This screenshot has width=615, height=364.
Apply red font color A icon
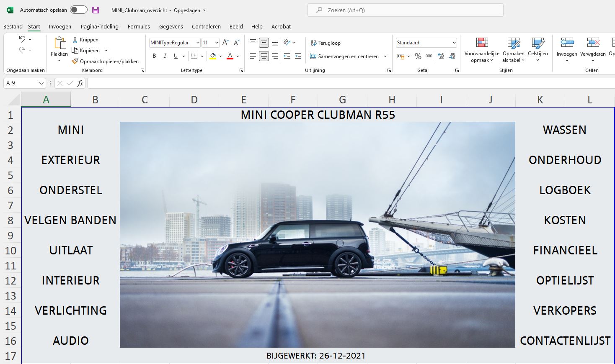[230, 56]
